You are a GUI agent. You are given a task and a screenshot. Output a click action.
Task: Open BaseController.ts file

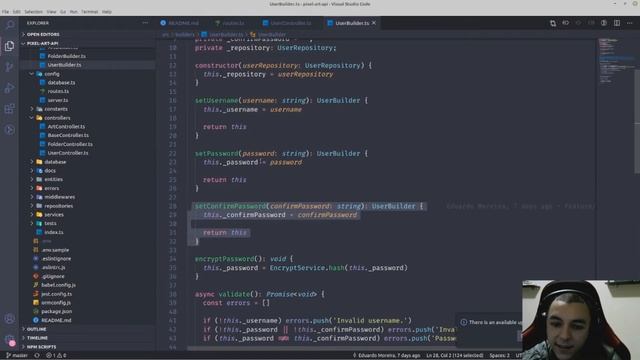coord(68,136)
